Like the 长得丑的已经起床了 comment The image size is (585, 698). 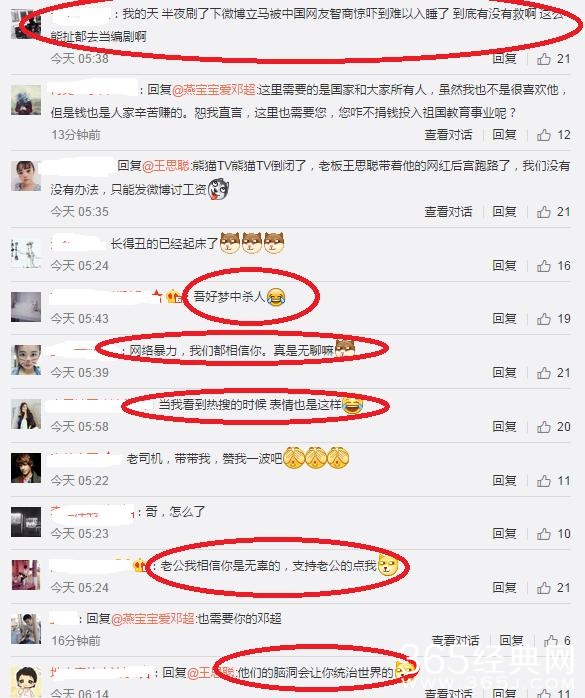coord(544,266)
